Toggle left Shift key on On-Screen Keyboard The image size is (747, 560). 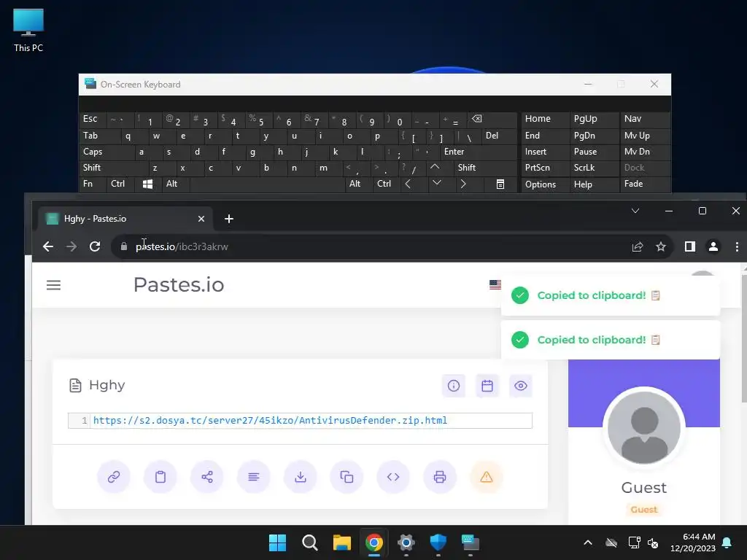pos(115,168)
